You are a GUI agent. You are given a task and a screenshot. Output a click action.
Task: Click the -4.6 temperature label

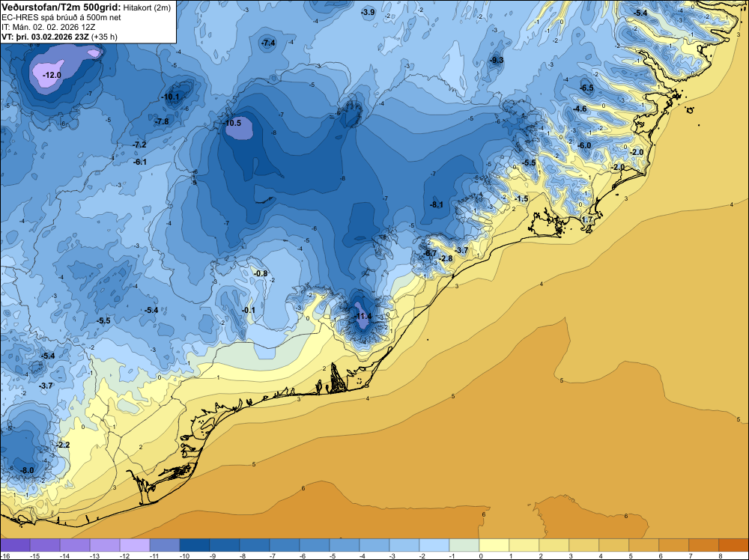pos(580,109)
